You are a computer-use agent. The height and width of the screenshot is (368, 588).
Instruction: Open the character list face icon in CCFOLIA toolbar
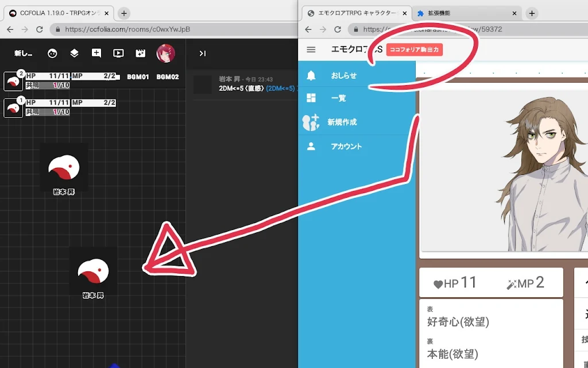pyautogui.click(x=52, y=53)
